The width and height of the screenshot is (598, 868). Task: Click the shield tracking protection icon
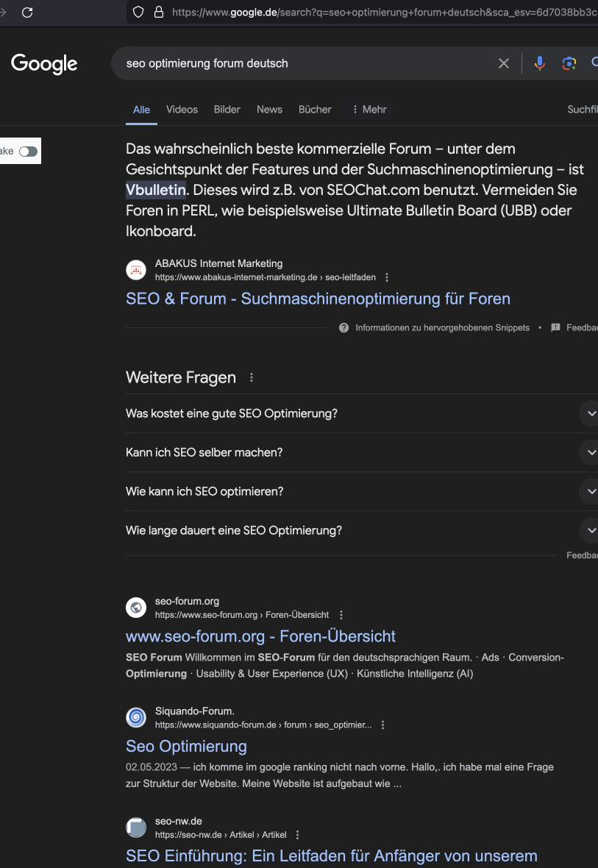[x=138, y=13]
